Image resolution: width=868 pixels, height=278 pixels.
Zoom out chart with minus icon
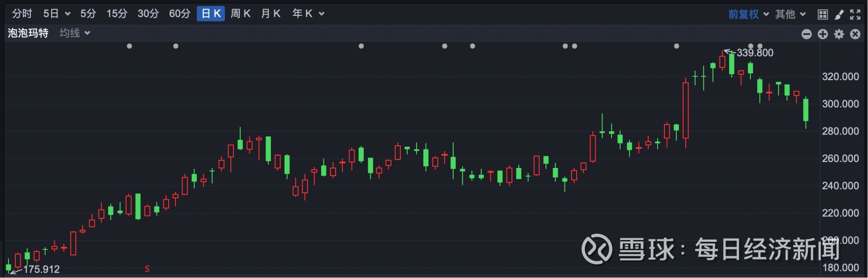pyautogui.click(x=806, y=34)
